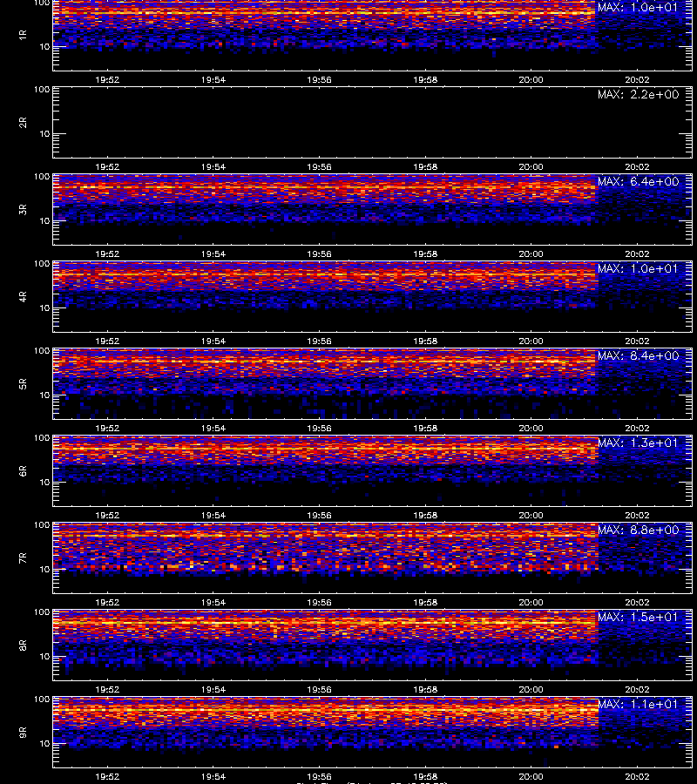Screen dimensions: 697x784
Task: Click the 10 y-axis label of panel 3R
Action: coord(44,221)
